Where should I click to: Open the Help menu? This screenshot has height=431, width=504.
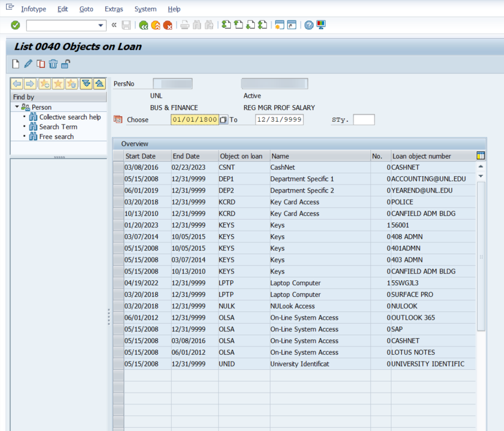[174, 9]
